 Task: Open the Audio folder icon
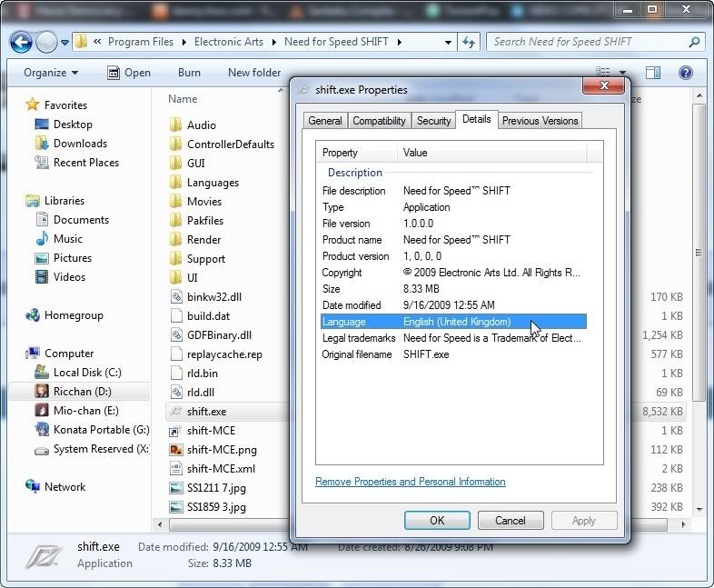[x=176, y=125]
